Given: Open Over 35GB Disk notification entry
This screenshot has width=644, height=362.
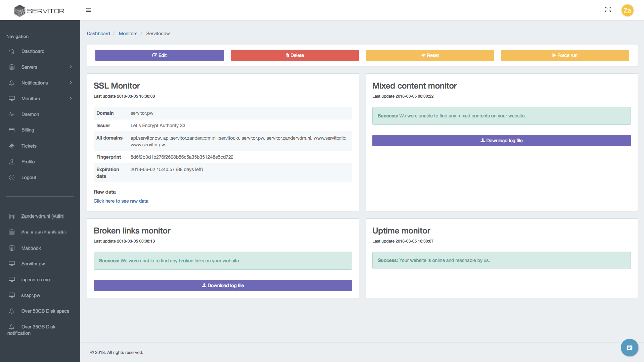Looking at the screenshot, I should coord(31,330).
